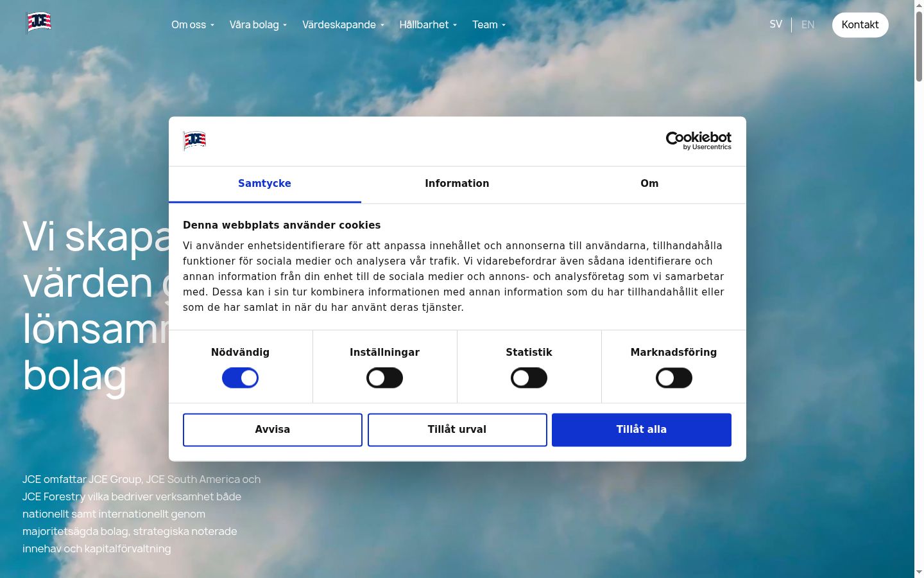Image resolution: width=924 pixels, height=578 pixels.
Task: Click the scrollbar up arrow
Action: pyautogui.click(x=919, y=5)
